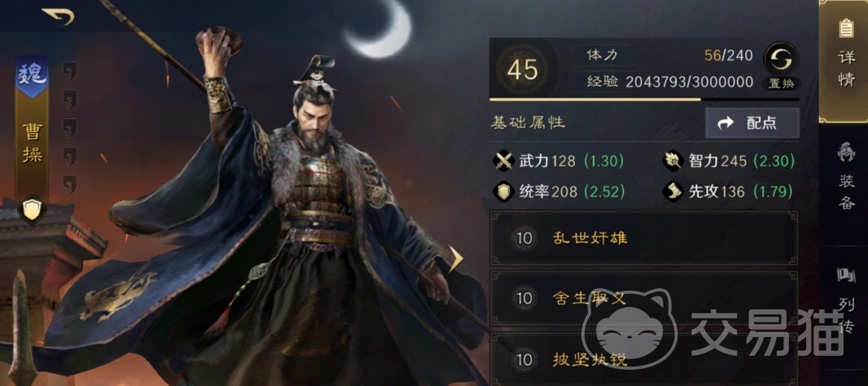The width and height of the screenshot is (868, 386).
Task: Tap the back arrow icon
Action: [58, 16]
